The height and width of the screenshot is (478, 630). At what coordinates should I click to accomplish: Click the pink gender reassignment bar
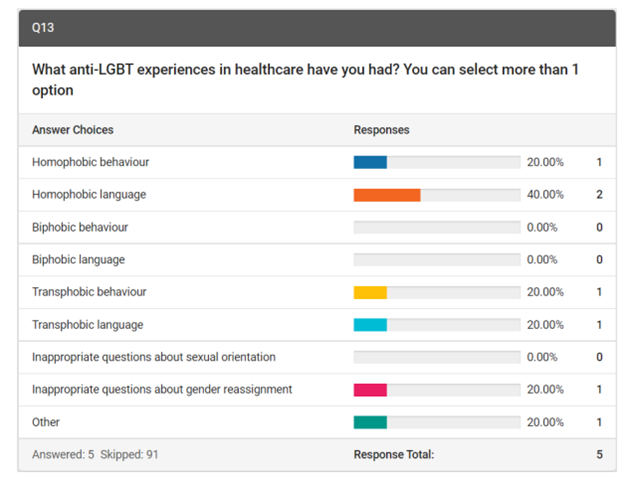[370, 390]
